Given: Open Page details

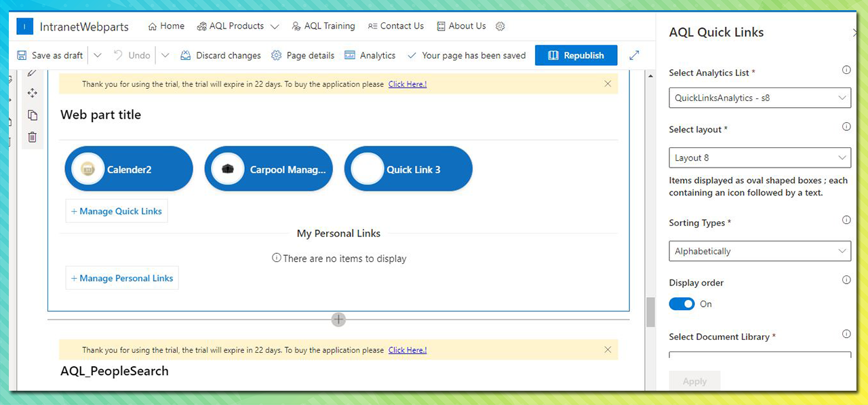Looking at the screenshot, I should [x=302, y=56].
